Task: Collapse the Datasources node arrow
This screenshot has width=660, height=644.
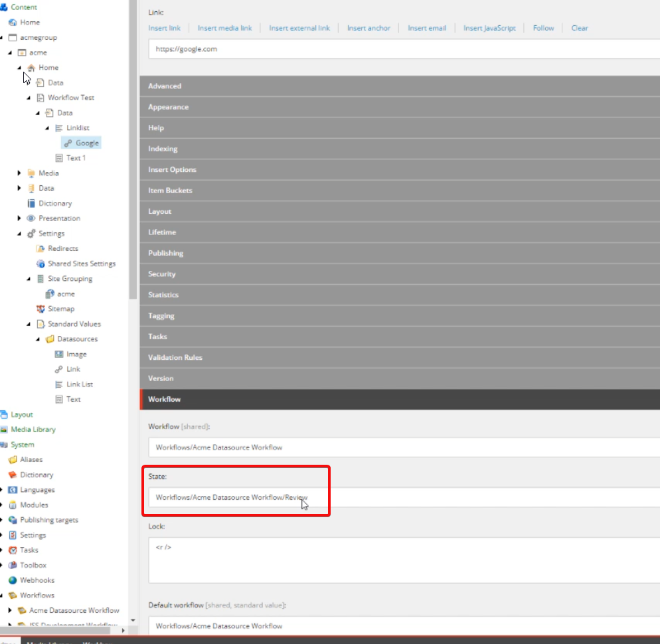Action: click(x=38, y=339)
